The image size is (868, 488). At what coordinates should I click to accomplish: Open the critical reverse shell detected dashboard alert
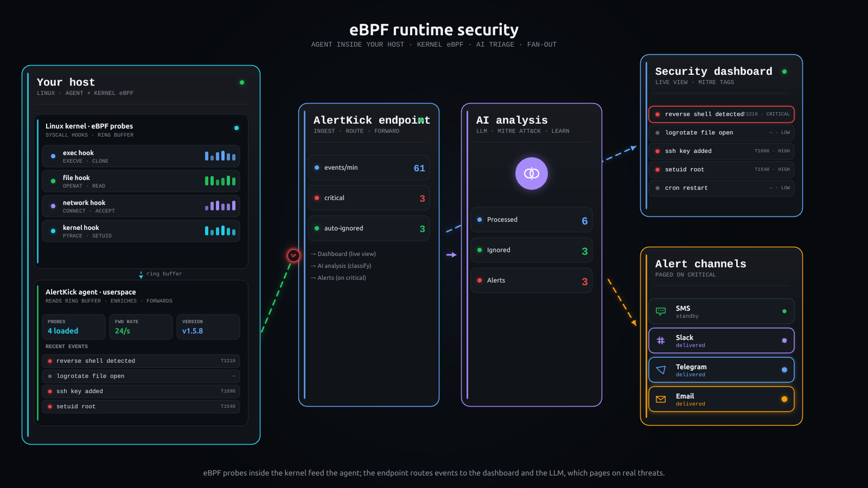722,114
